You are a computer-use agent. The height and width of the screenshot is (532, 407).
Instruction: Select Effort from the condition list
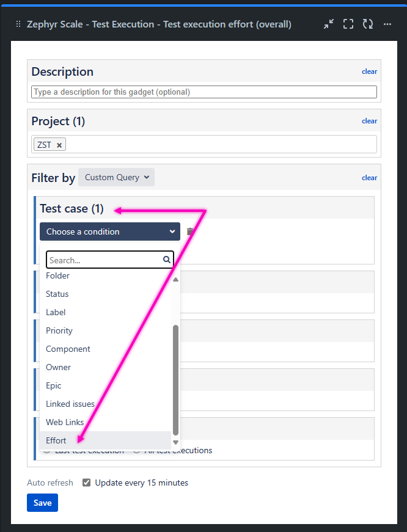[x=56, y=440]
